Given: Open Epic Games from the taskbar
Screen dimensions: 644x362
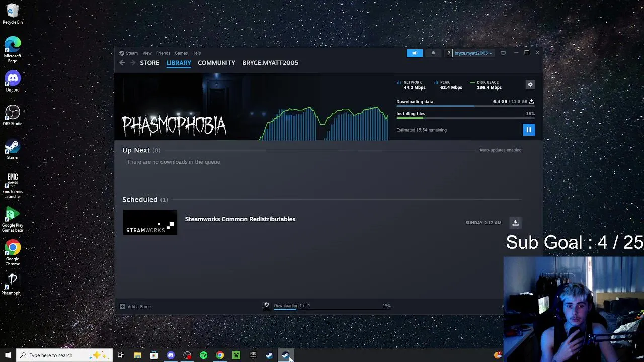Looking at the screenshot, I should coord(253,355).
